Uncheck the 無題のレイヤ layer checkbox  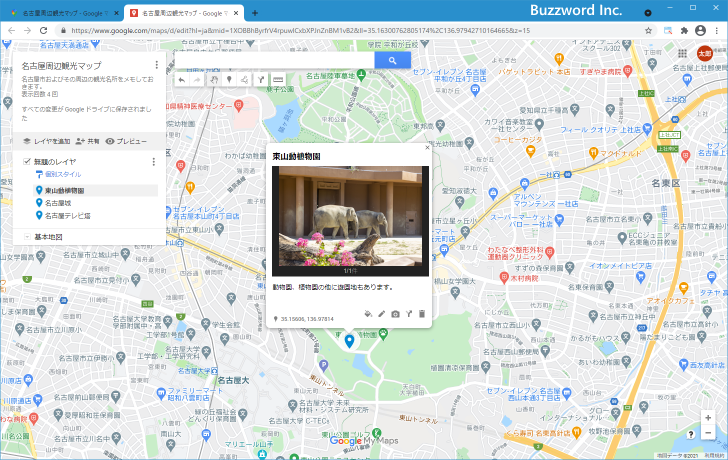tap(27, 162)
